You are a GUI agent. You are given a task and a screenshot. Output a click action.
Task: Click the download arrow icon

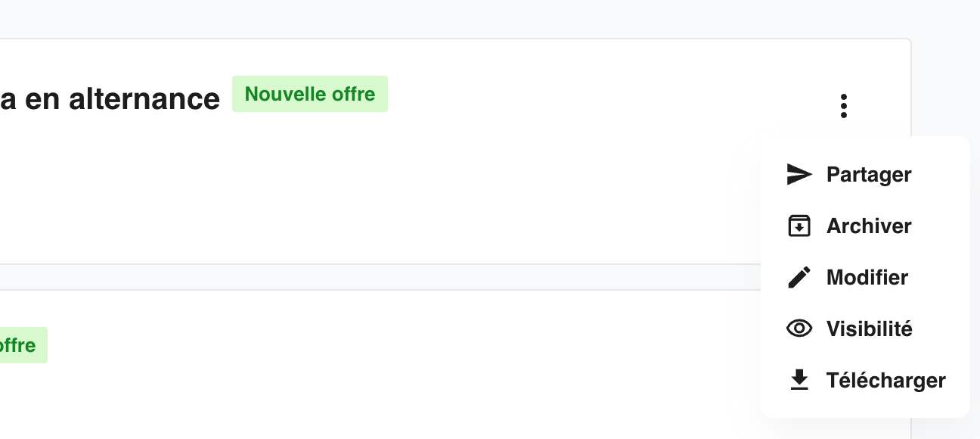pyautogui.click(x=799, y=380)
